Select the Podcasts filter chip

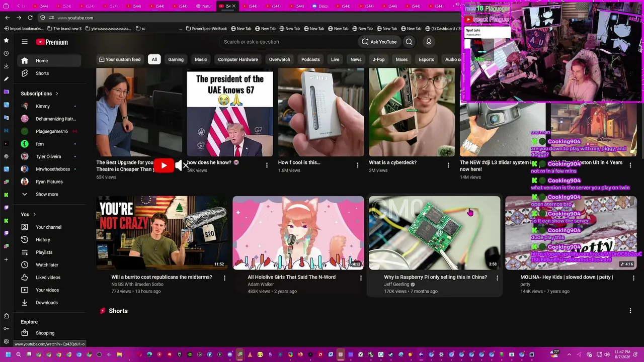pos(310,59)
